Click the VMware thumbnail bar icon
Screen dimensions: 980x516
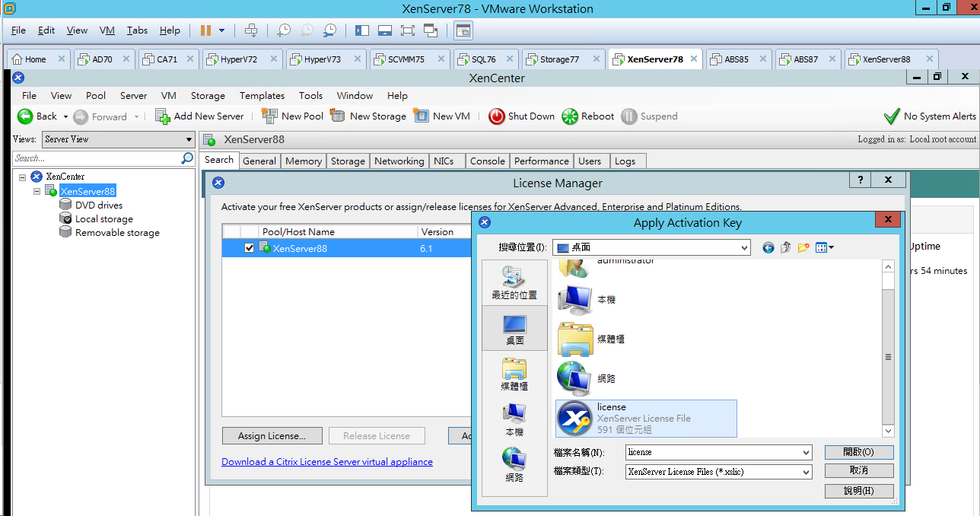[x=385, y=30]
